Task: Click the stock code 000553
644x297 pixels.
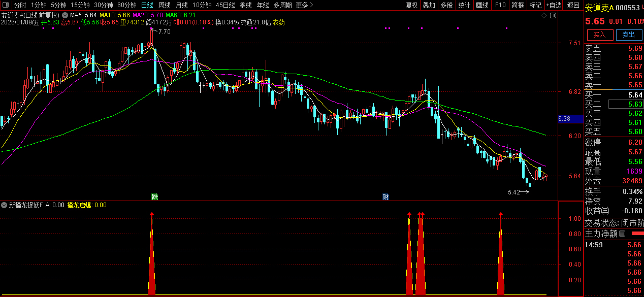Action: tap(628, 8)
